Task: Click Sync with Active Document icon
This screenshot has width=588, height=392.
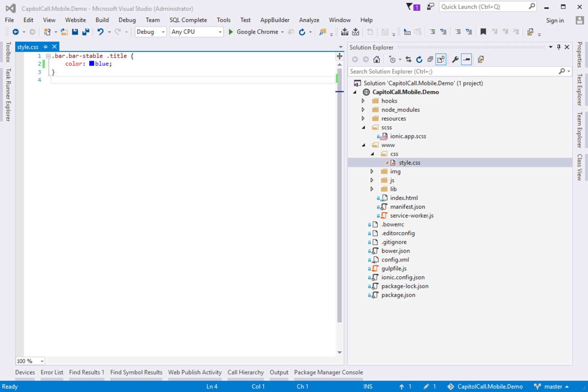Action: 409,59
